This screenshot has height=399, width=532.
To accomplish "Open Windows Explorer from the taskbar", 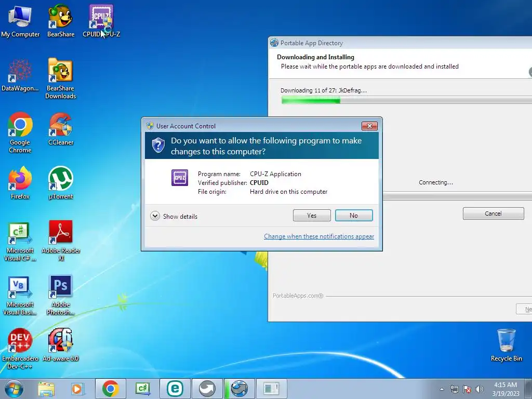I will pos(46,389).
